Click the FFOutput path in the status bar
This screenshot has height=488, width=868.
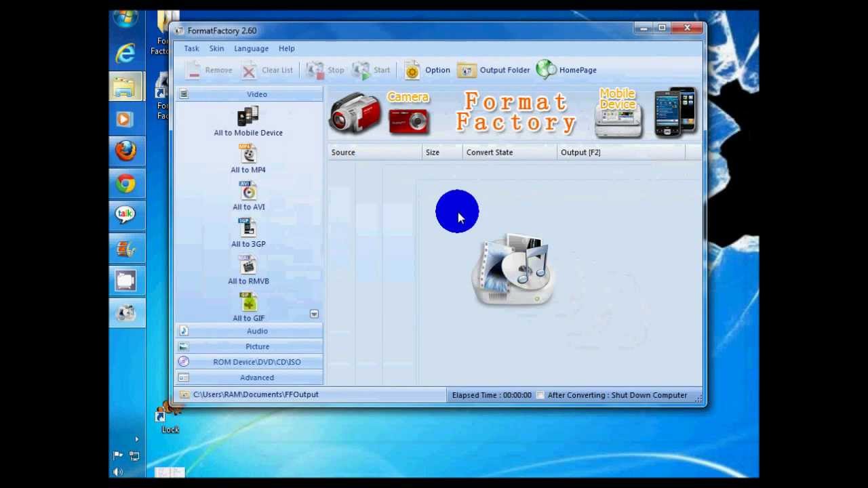click(256, 394)
